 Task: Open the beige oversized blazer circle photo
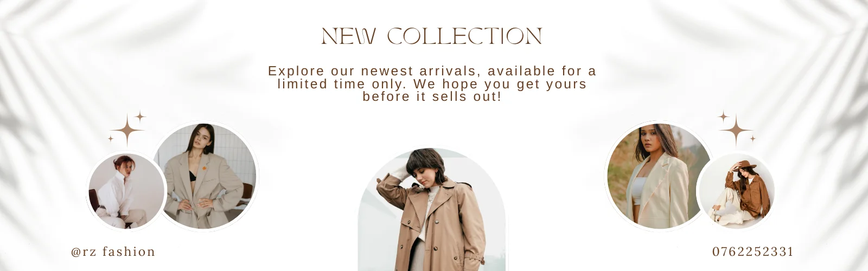pos(205,176)
